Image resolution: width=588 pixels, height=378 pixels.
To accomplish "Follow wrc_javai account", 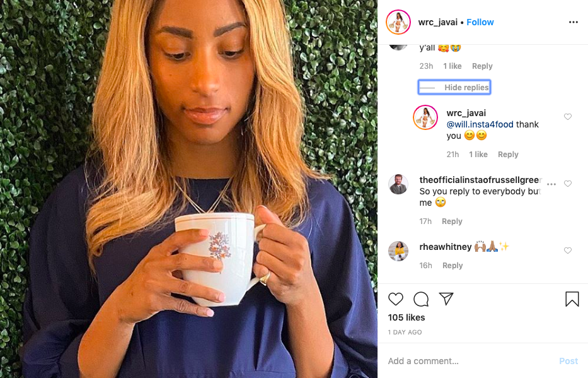I will pos(480,22).
